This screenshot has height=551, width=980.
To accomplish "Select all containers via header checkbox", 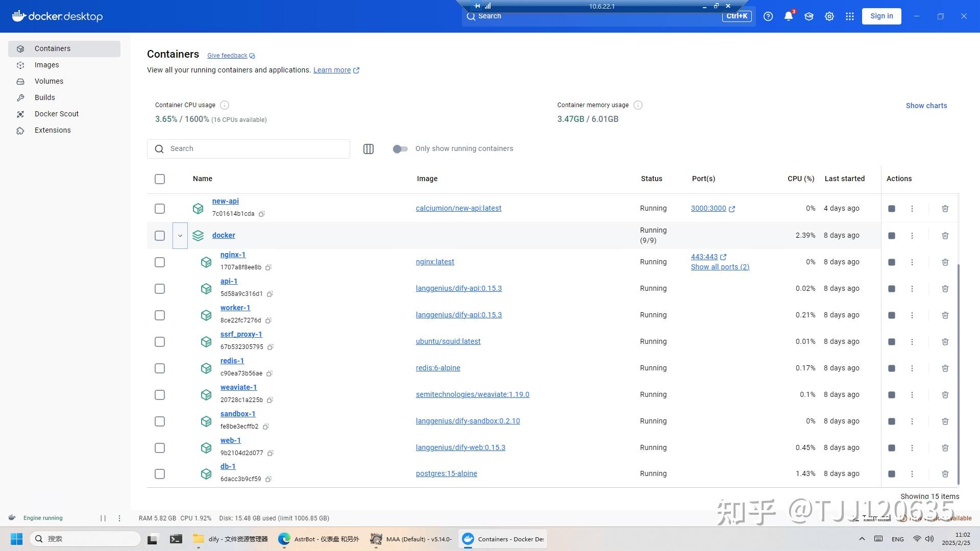I will 159,179.
